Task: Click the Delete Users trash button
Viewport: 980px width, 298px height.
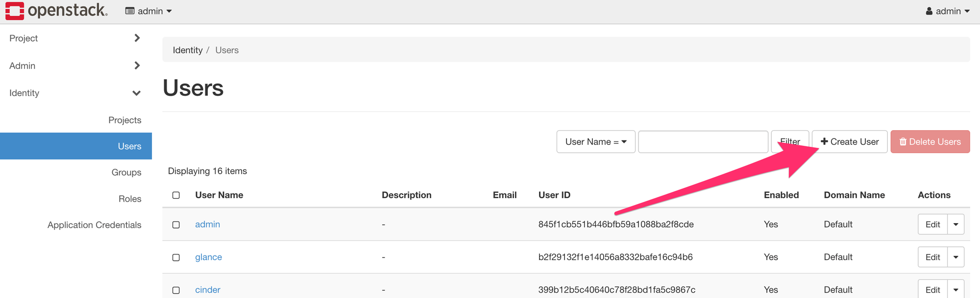Action: [x=930, y=141]
